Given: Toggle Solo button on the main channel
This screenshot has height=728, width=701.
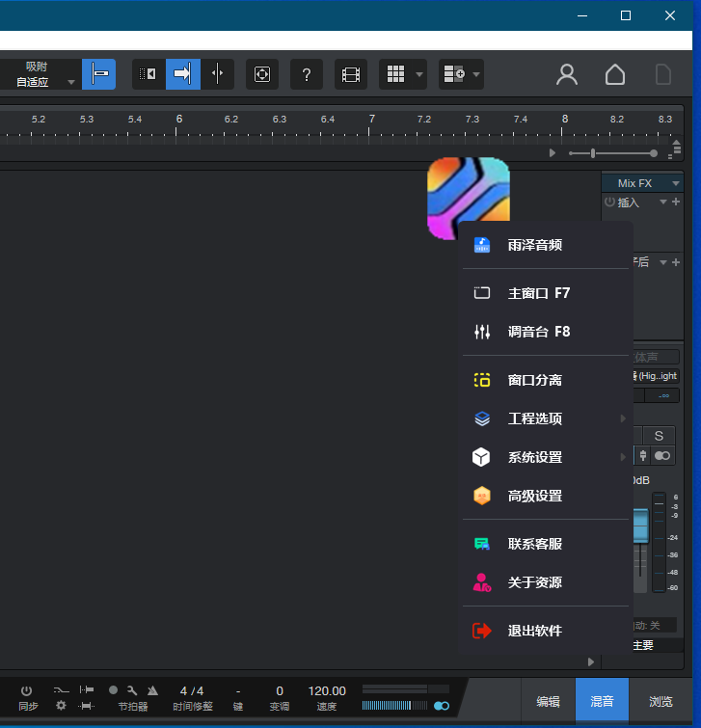Looking at the screenshot, I should tap(660, 437).
